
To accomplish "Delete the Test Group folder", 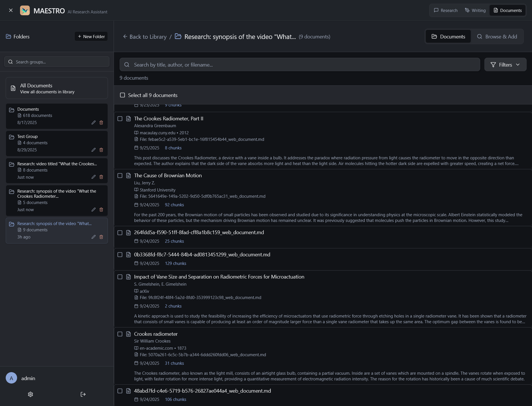I will (101, 150).
